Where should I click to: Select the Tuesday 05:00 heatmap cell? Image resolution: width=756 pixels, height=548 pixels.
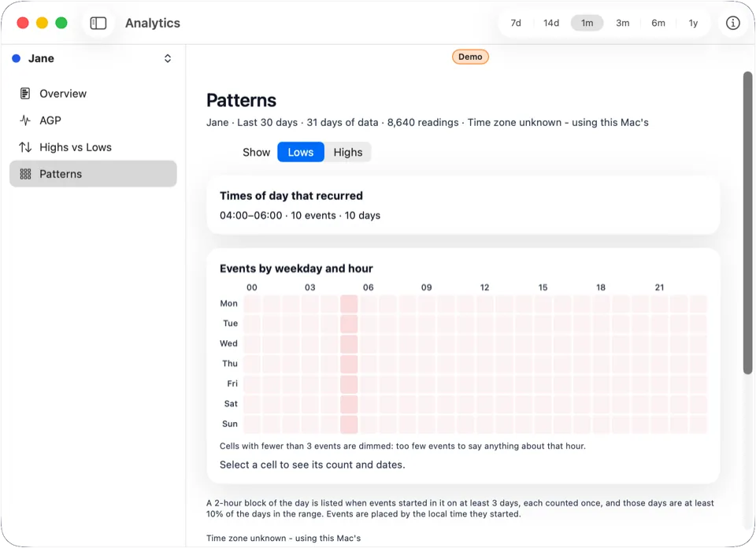pos(349,324)
